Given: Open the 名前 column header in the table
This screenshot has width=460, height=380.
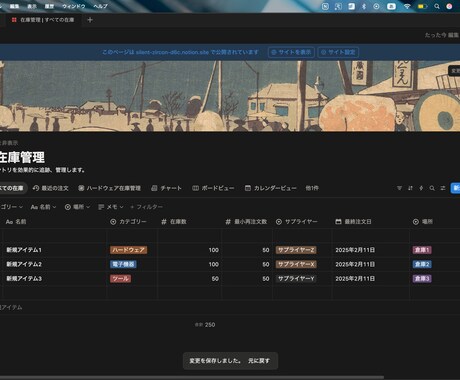Looking at the screenshot, I should click(16, 222).
